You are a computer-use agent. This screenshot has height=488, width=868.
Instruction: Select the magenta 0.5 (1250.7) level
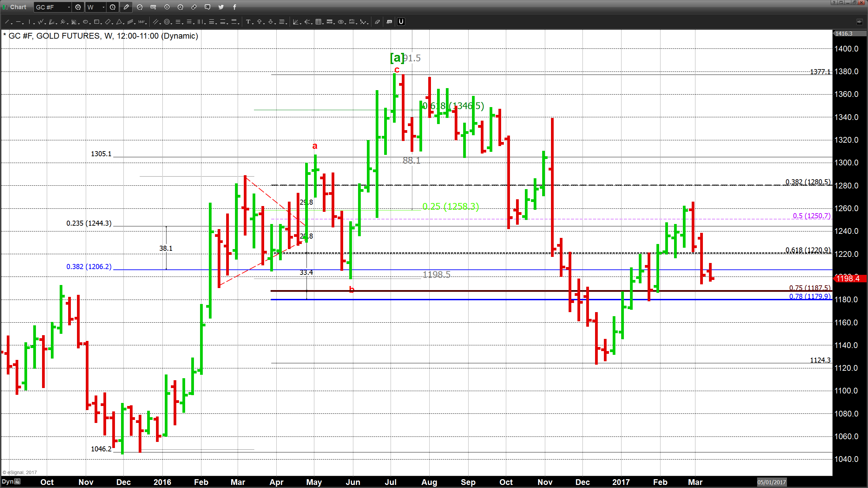pyautogui.click(x=812, y=216)
